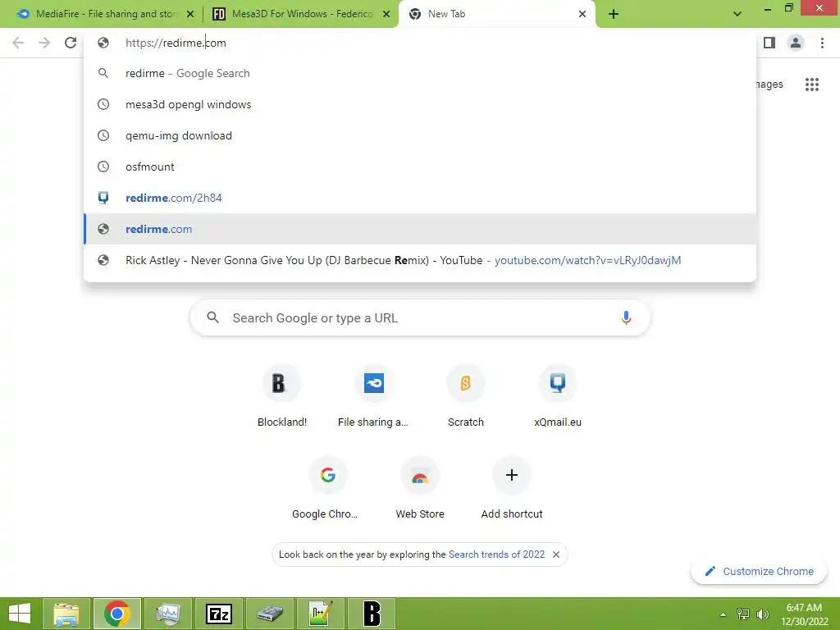Open the Windows Start menu
Screen dimensions: 840x630
pos(20,614)
